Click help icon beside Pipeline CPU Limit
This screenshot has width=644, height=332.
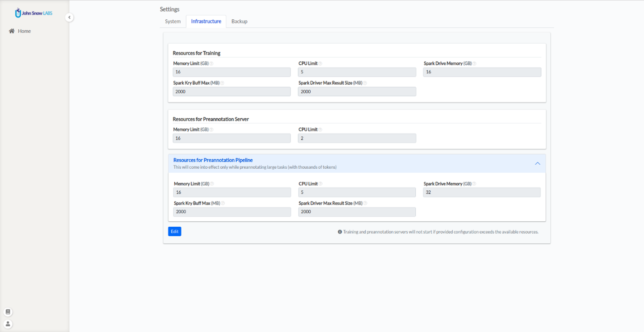pos(321,184)
